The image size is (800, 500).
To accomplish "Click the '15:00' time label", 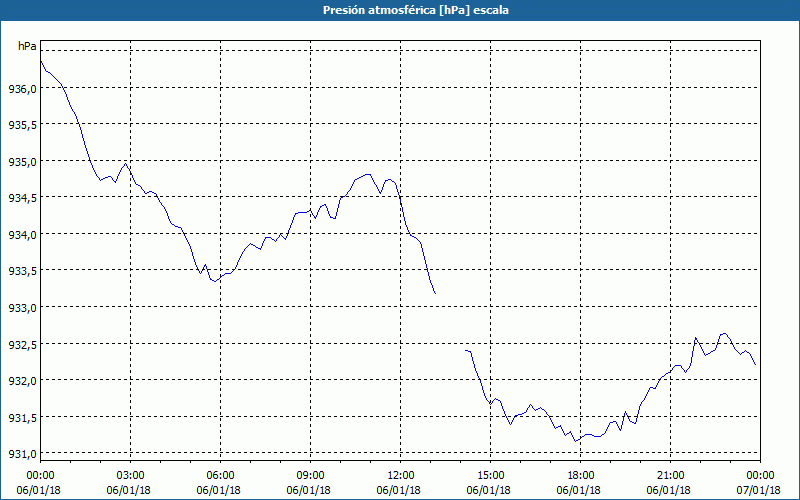I will (x=490, y=476).
